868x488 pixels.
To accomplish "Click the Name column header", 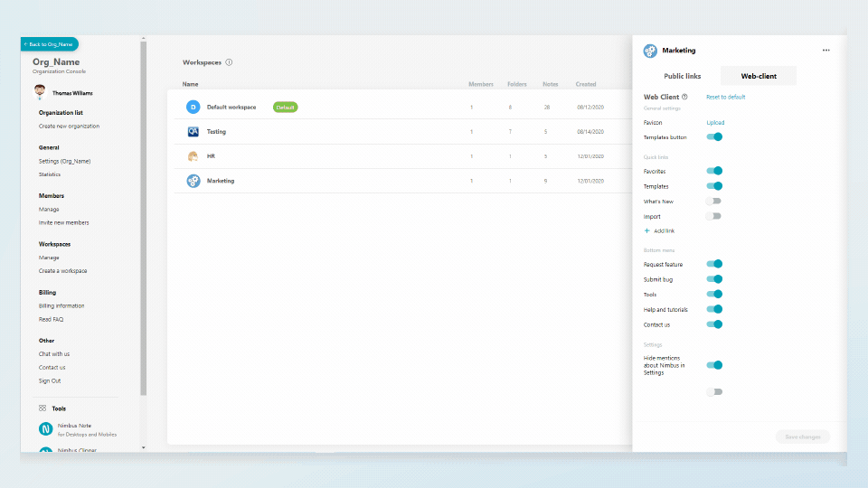I will coord(191,84).
